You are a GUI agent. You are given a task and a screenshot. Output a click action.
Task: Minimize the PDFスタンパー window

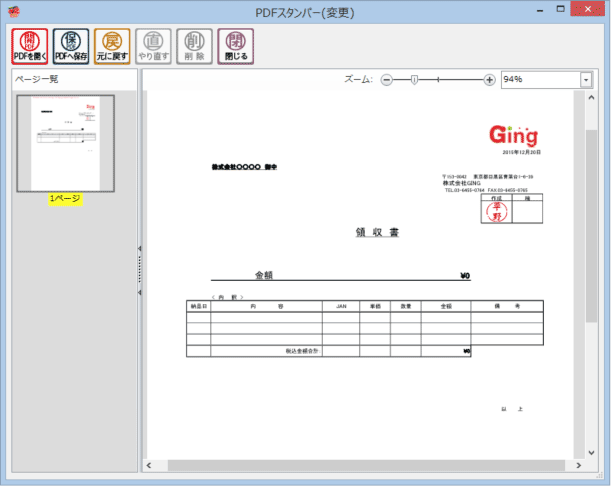coord(540,11)
